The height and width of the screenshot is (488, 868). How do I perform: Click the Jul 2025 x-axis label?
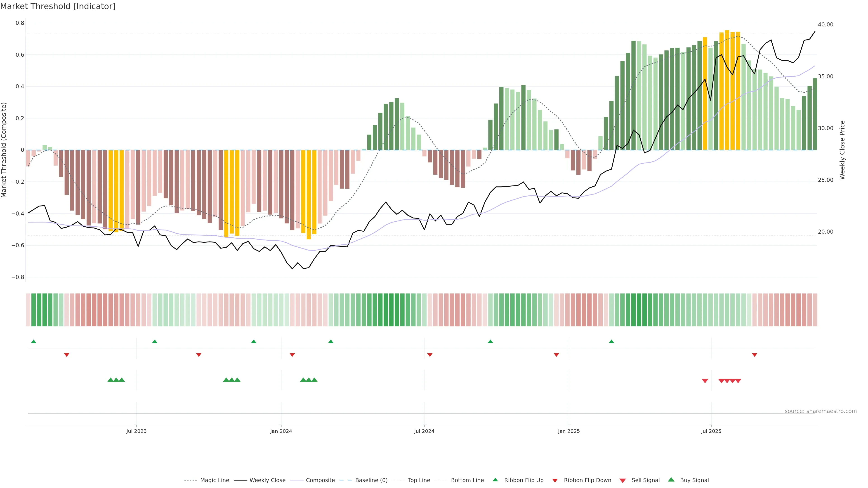[x=711, y=431]
